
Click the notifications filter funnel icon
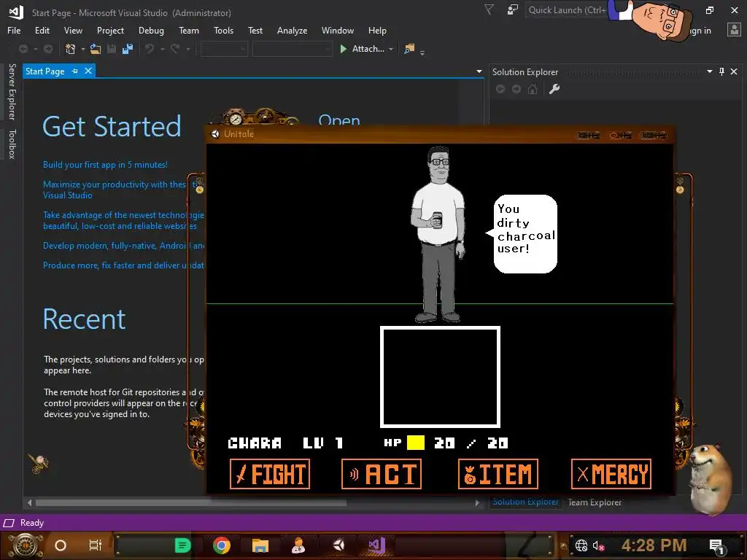[x=489, y=9]
